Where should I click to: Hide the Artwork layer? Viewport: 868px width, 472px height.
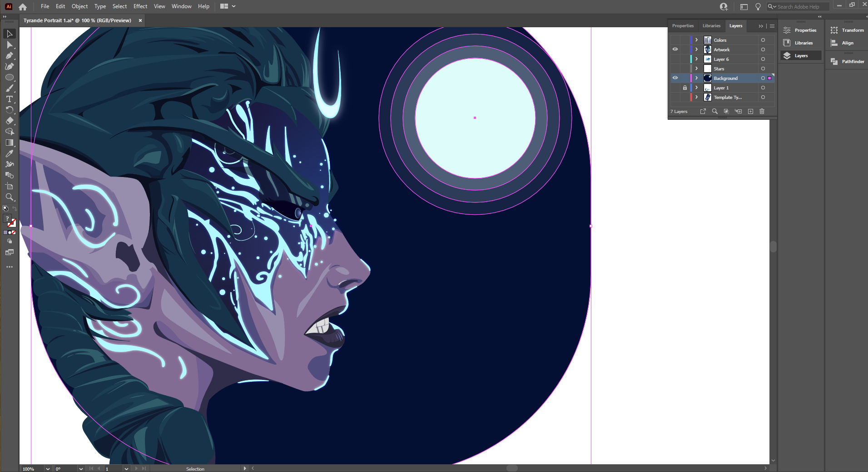coord(675,49)
